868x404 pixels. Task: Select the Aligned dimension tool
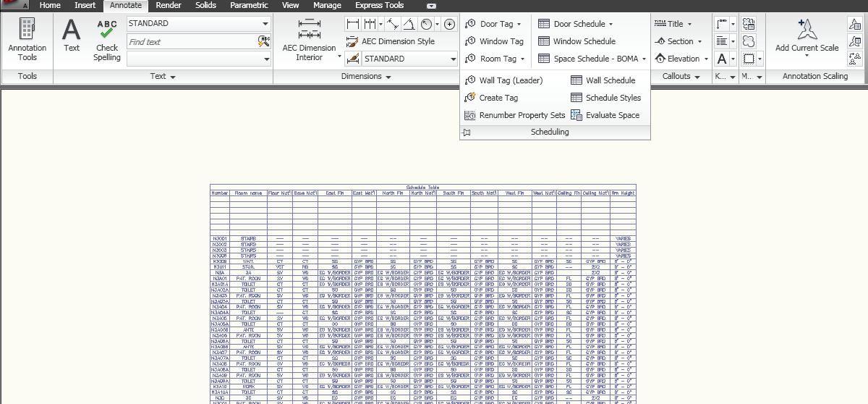393,24
